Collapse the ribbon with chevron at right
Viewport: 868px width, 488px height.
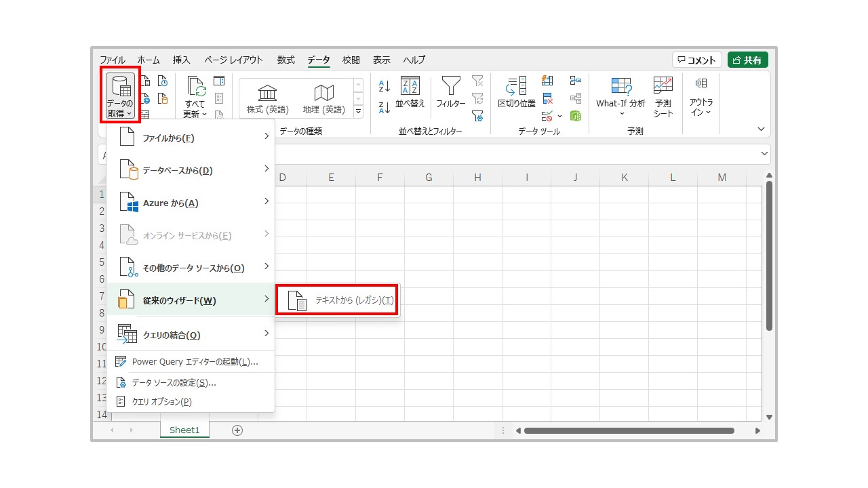click(x=761, y=129)
